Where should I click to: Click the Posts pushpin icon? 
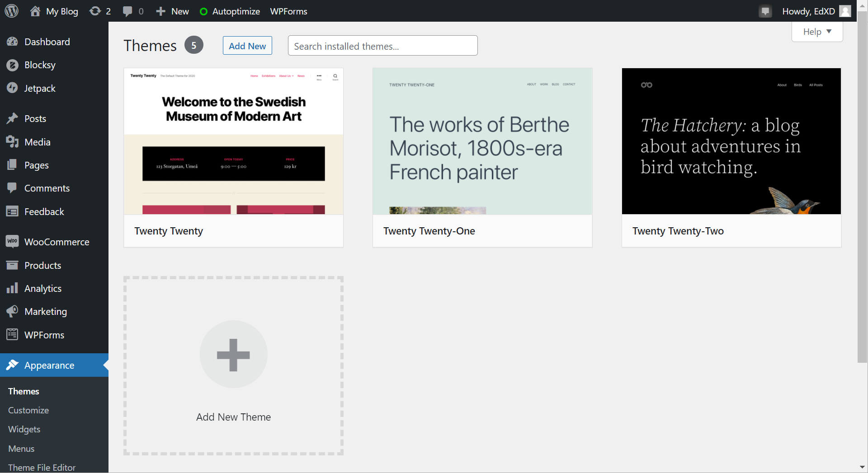12,118
